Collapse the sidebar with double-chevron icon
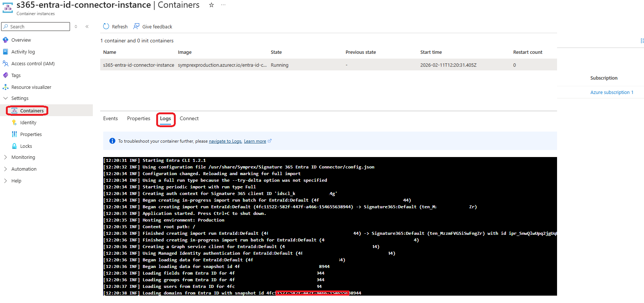The width and height of the screenshot is (644, 303). [87, 27]
